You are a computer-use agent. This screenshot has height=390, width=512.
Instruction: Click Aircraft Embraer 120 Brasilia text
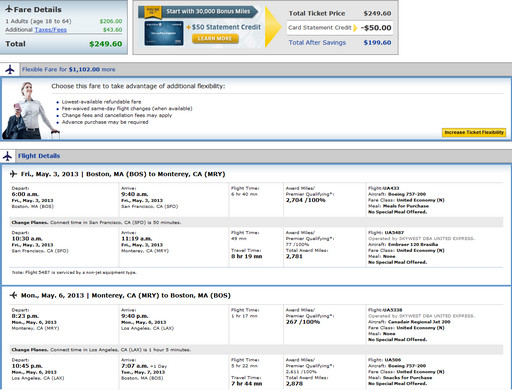coord(403,244)
